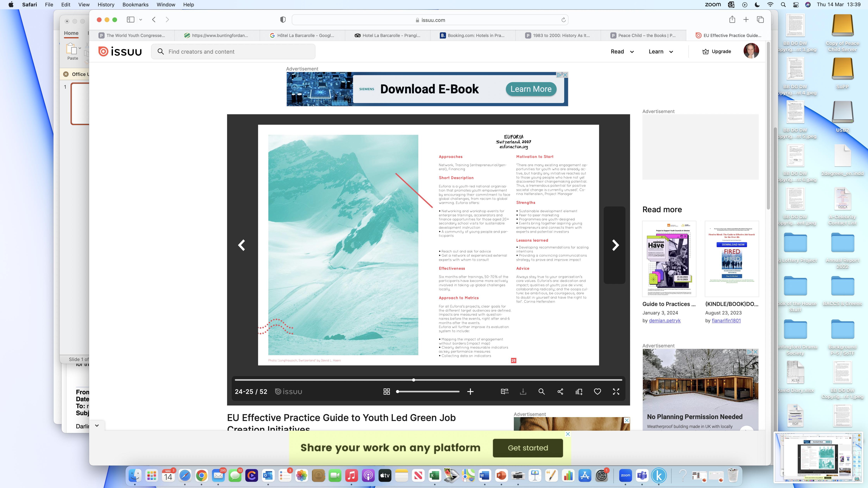Click the download publication icon
Viewport: 868px width, 488px height.
pyautogui.click(x=523, y=391)
